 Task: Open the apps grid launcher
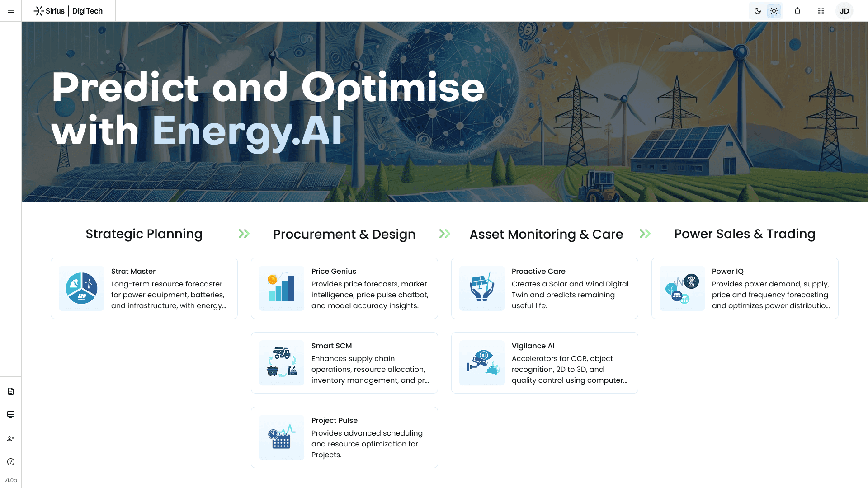(821, 11)
